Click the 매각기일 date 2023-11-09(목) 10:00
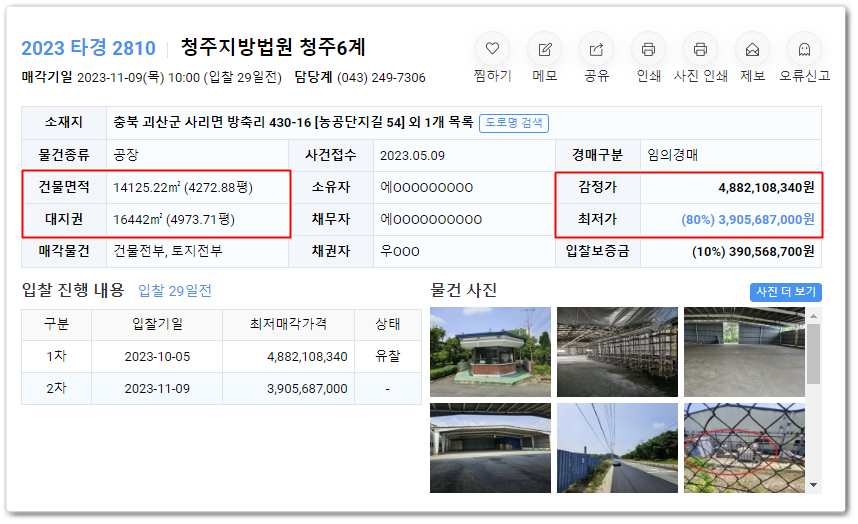 click(x=138, y=78)
